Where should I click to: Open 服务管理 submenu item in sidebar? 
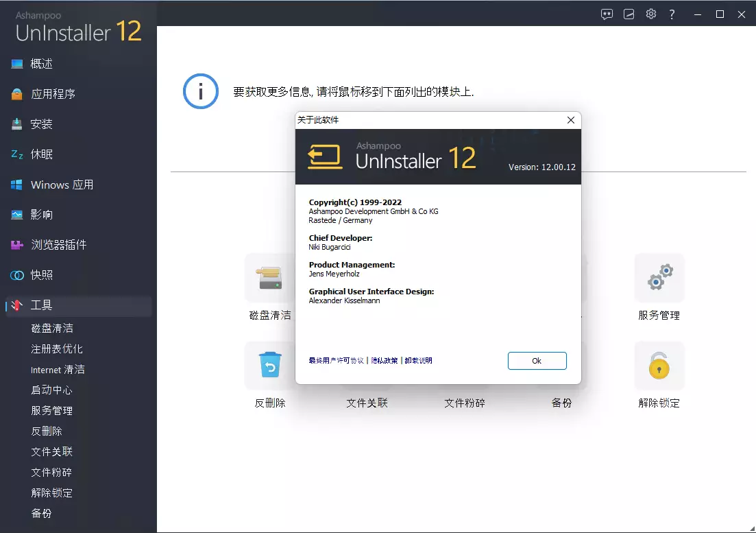(x=51, y=410)
